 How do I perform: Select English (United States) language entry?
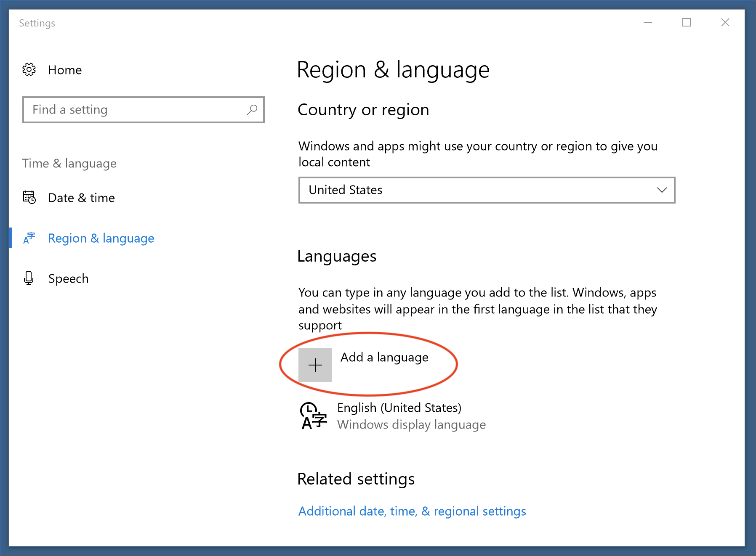coord(399,408)
